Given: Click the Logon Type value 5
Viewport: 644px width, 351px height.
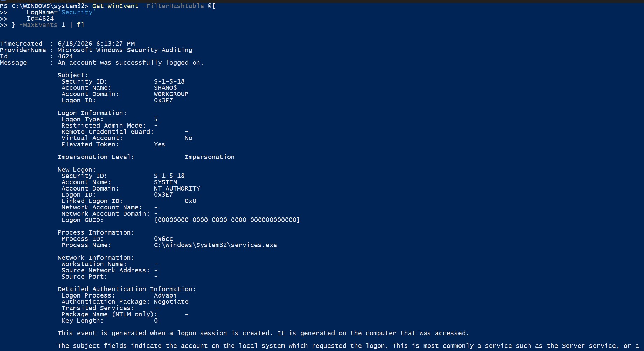Looking at the screenshot, I should 156,119.
